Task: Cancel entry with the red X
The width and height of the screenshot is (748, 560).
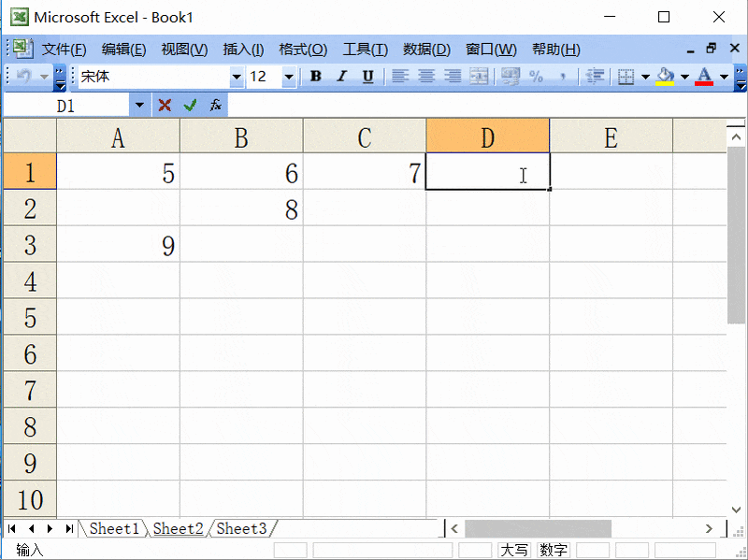Action: [165, 105]
